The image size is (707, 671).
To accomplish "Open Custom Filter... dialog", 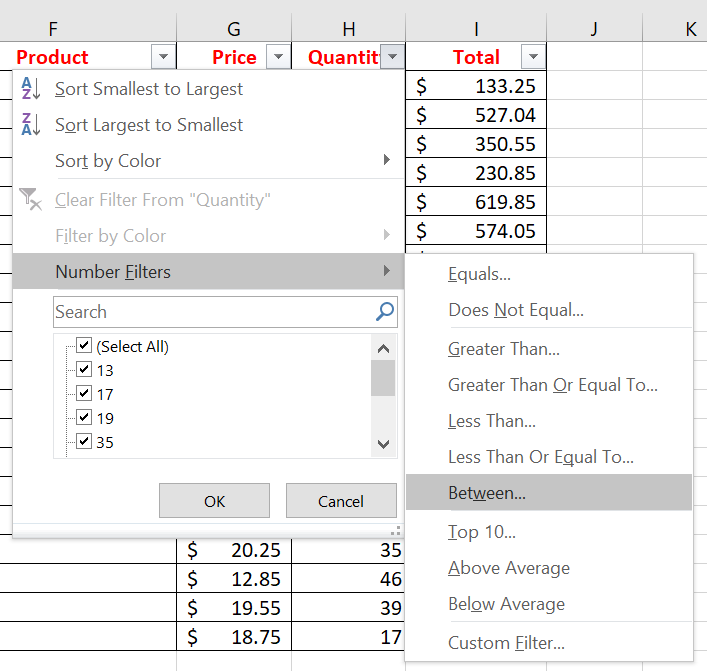I will (x=506, y=643).
